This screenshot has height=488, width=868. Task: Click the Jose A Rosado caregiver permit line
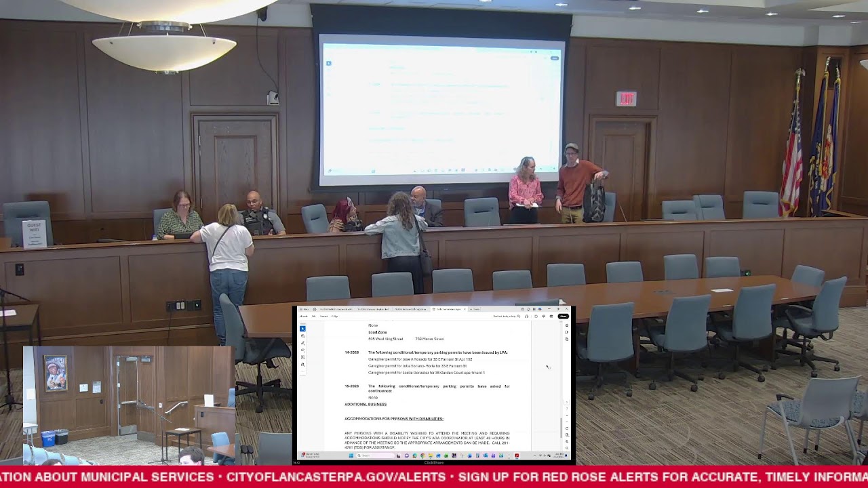click(x=420, y=359)
